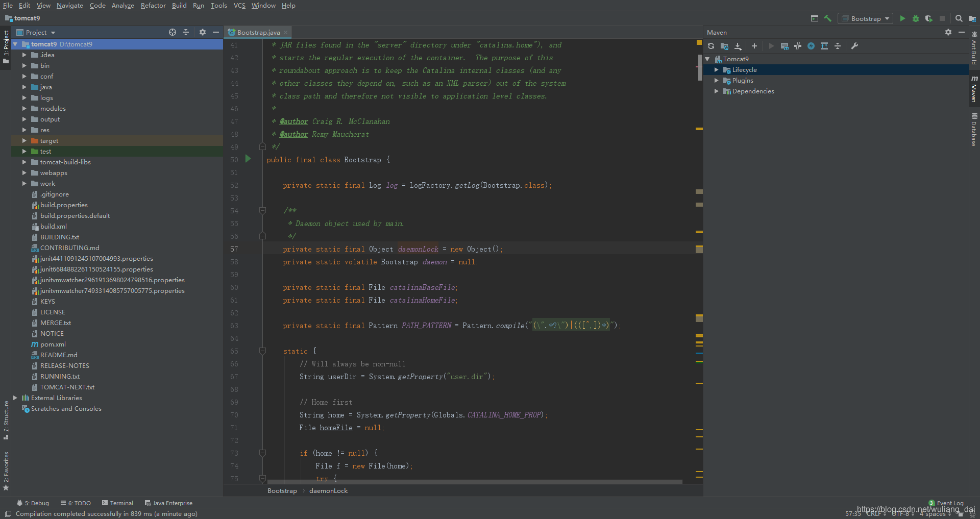Generate sources and update Maven folders
The image size is (980, 519).
(x=724, y=46)
